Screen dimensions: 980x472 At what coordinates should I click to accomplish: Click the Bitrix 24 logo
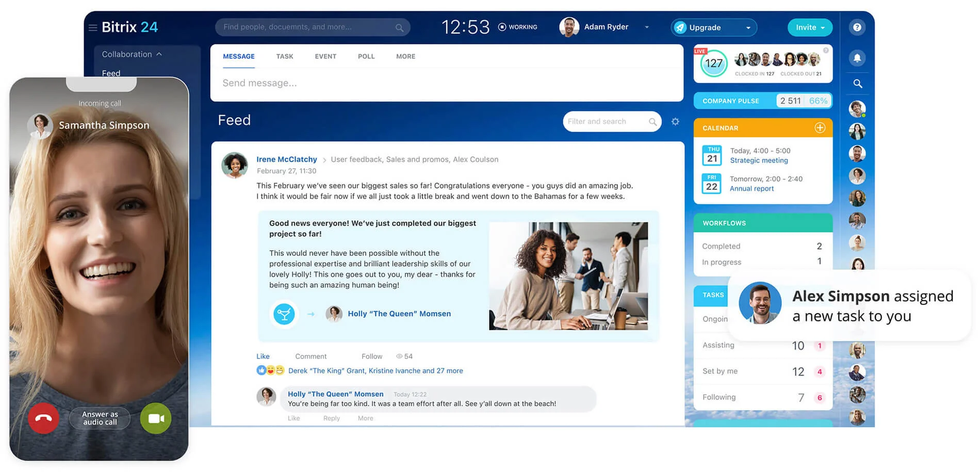click(129, 27)
